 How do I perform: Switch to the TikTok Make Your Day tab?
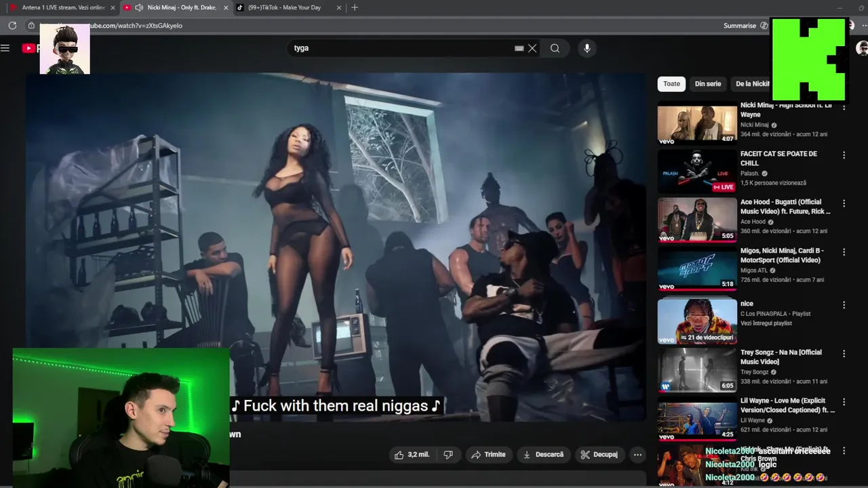tap(285, 7)
